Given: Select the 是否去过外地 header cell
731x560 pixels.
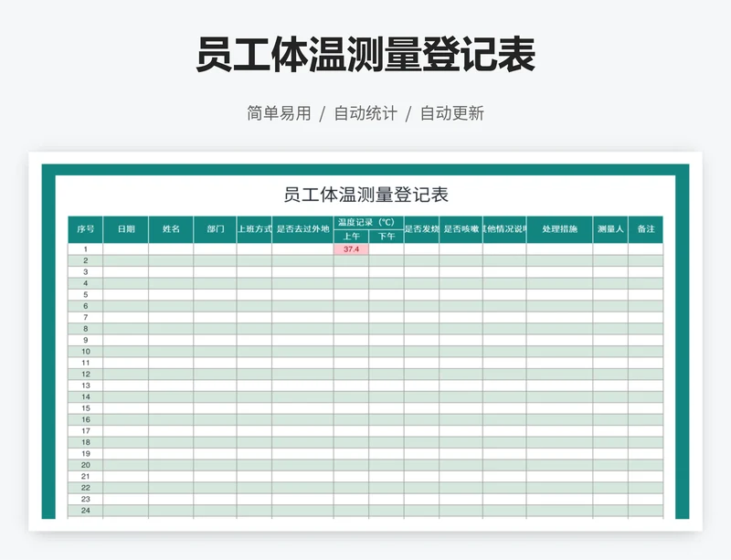Looking at the screenshot, I should tap(302, 229).
